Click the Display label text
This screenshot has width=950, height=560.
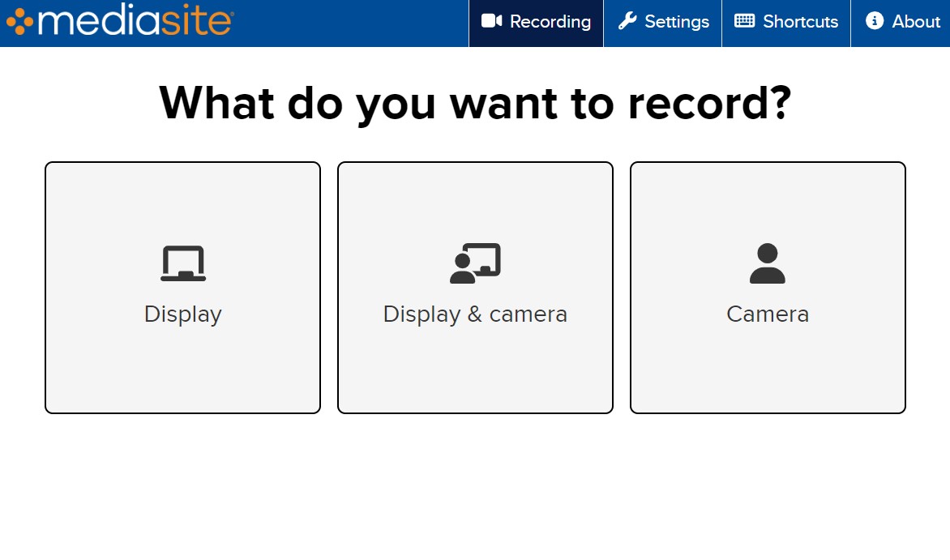tap(182, 314)
